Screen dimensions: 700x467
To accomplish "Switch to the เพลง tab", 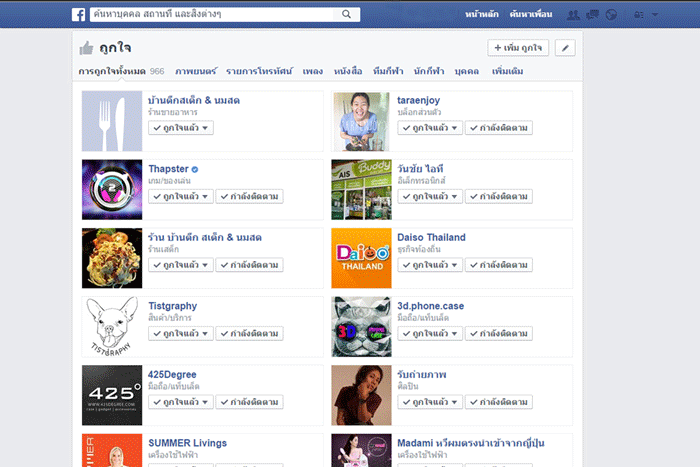I will 312,71.
